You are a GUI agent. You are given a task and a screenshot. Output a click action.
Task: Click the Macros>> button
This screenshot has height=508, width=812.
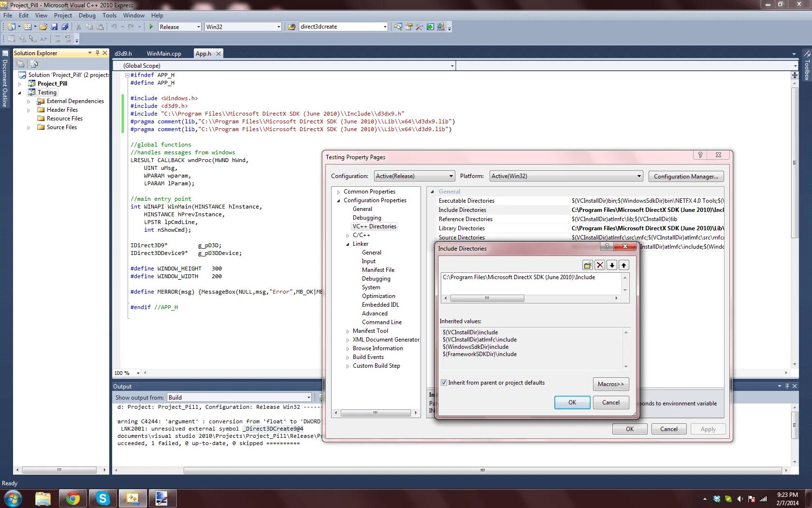point(610,384)
